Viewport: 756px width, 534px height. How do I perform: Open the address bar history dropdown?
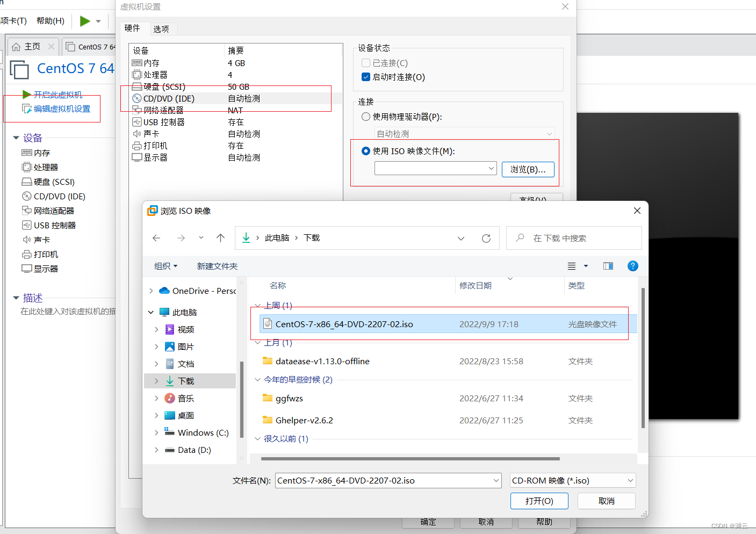[461, 238]
